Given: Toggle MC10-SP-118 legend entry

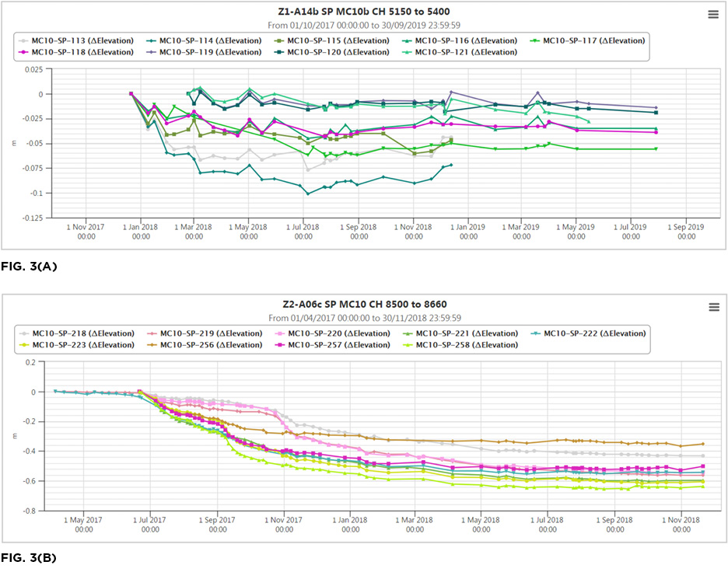Looking at the screenshot, I should 82,52.
